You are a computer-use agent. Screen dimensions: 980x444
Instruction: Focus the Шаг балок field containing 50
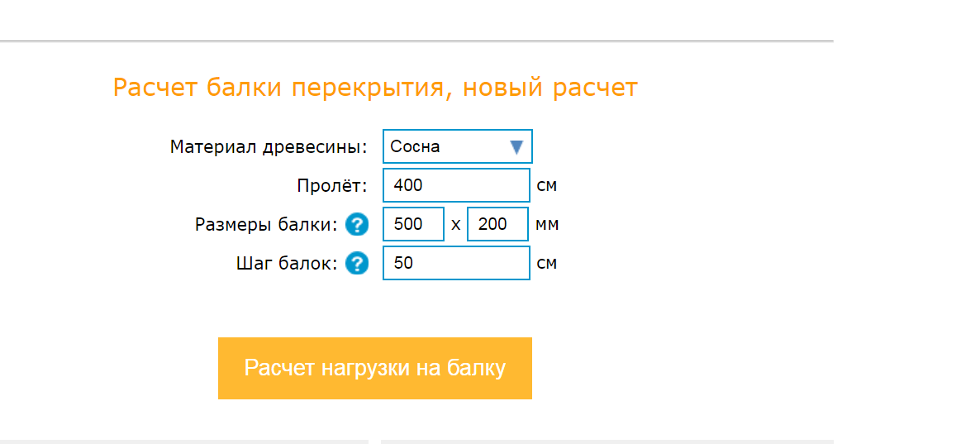[x=456, y=264]
